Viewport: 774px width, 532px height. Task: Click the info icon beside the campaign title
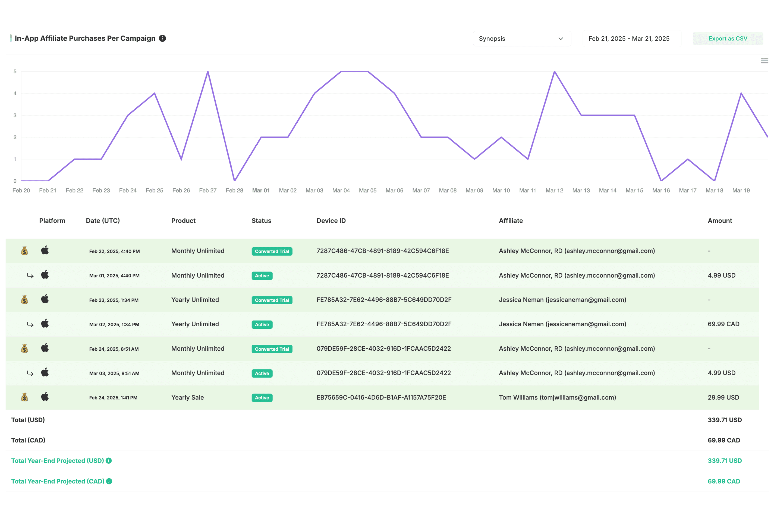(x=162, y=38)
